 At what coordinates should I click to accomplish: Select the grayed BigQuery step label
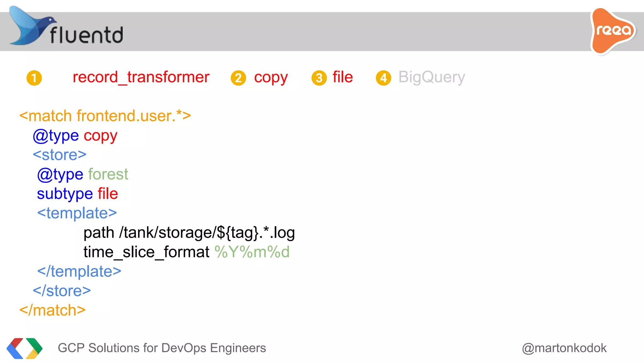[432, 77]
